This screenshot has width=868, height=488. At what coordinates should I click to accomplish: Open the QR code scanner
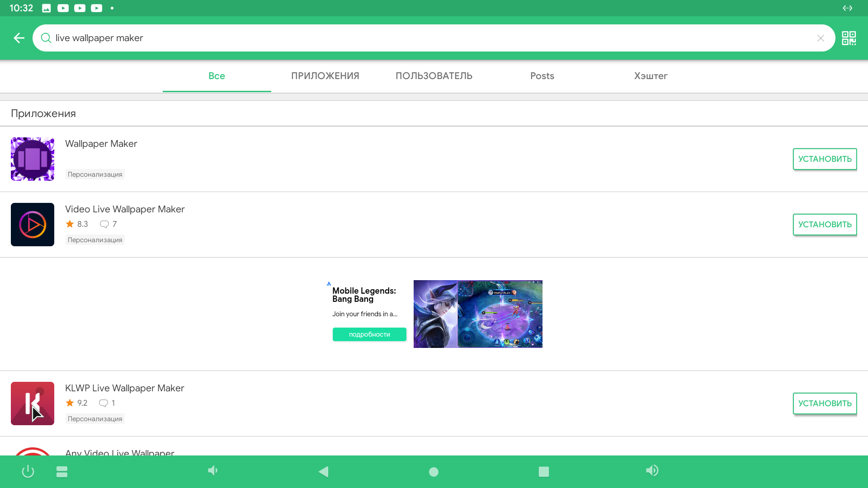coord(849,38)
